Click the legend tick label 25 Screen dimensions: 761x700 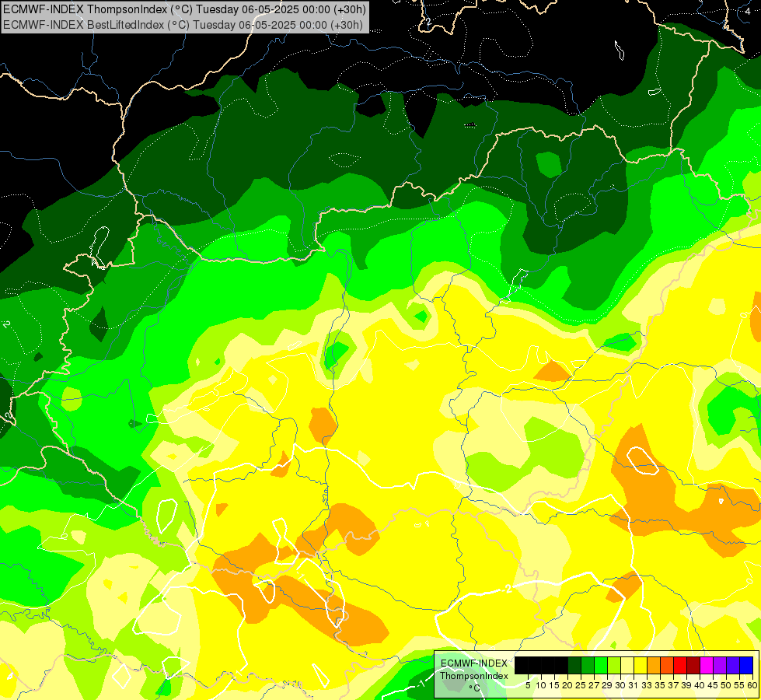coord(581,685)
